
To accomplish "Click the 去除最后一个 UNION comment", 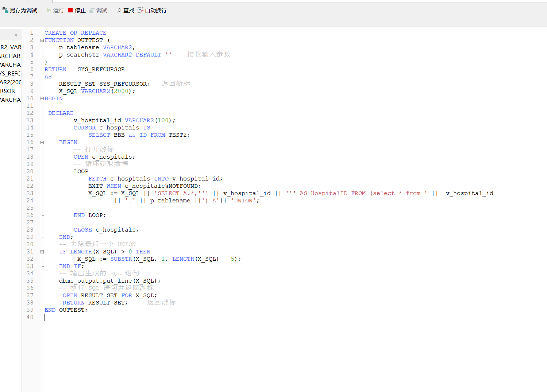I will tap(97, 244).
